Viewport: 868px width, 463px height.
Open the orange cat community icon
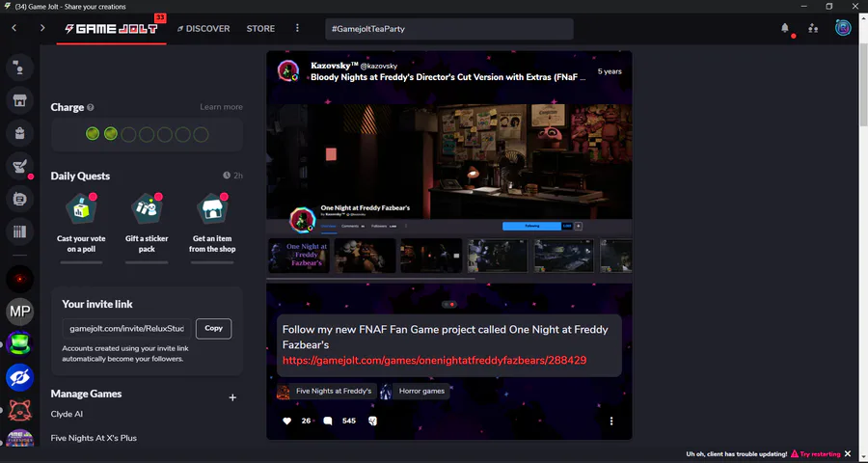tap(19, 410)
